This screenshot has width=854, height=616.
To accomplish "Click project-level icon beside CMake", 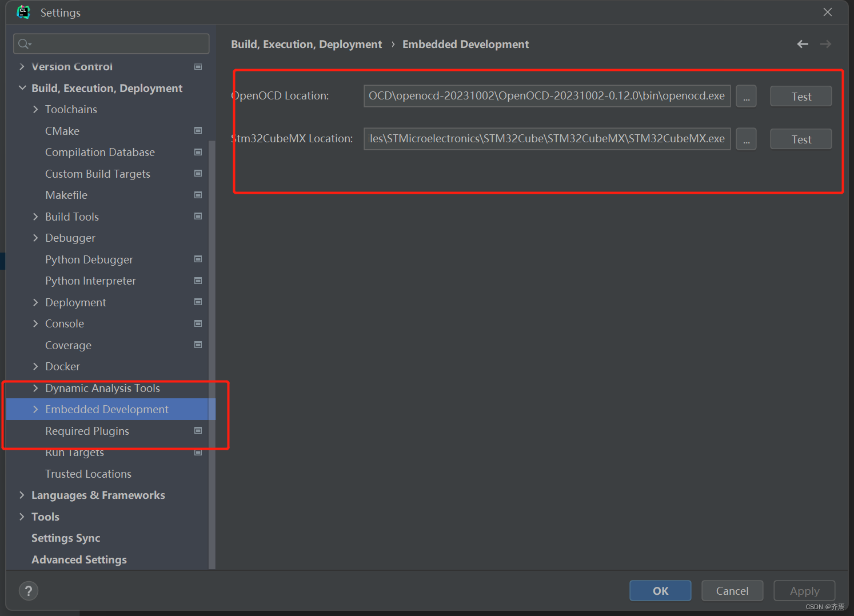I will (x=198, y=130).
